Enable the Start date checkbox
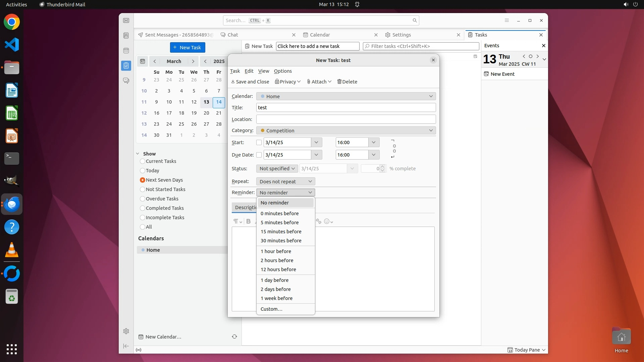 coord(259,142)
